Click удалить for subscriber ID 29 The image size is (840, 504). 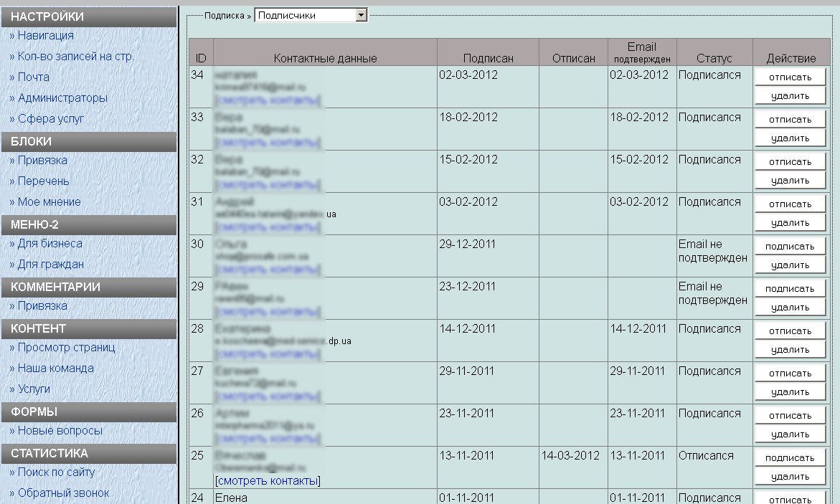click(791, 308)
